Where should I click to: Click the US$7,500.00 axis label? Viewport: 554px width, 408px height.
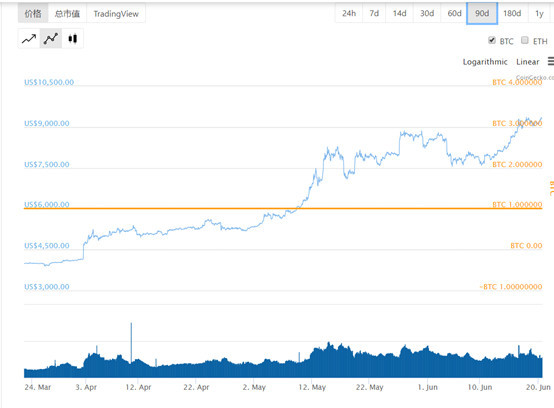tap(47, 164)
